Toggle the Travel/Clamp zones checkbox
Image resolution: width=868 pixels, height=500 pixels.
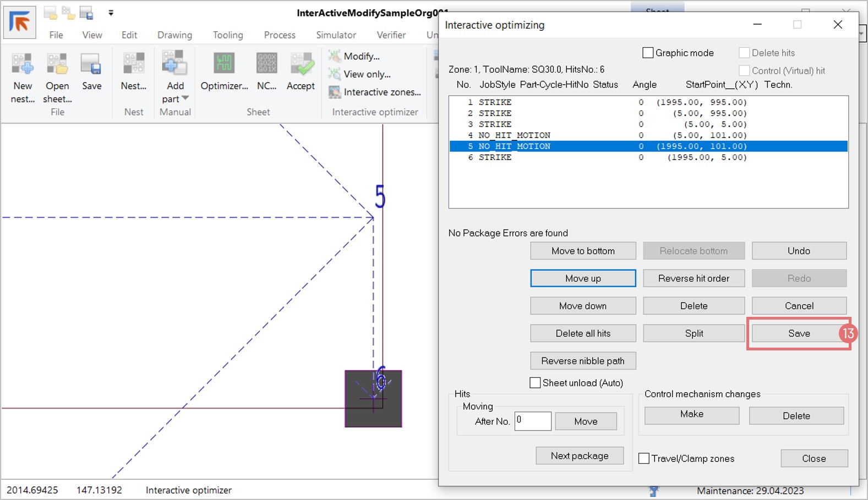(644, 458)
